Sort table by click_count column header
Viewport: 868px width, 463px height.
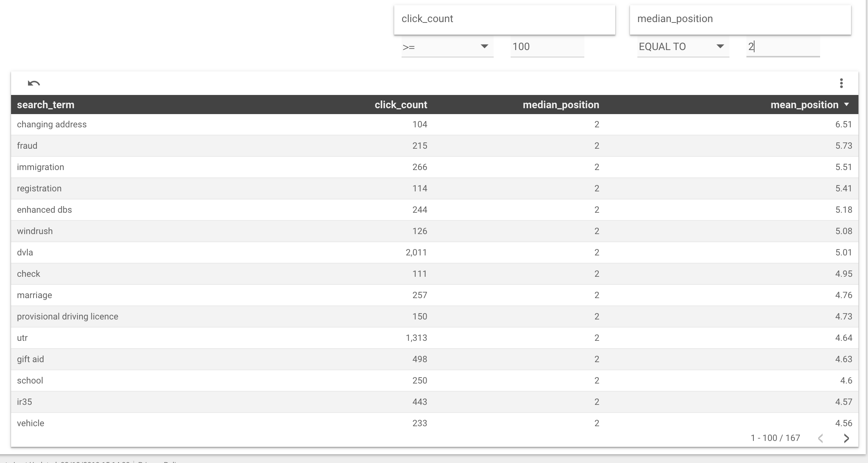pyautogui.click(x=401, y=105)
